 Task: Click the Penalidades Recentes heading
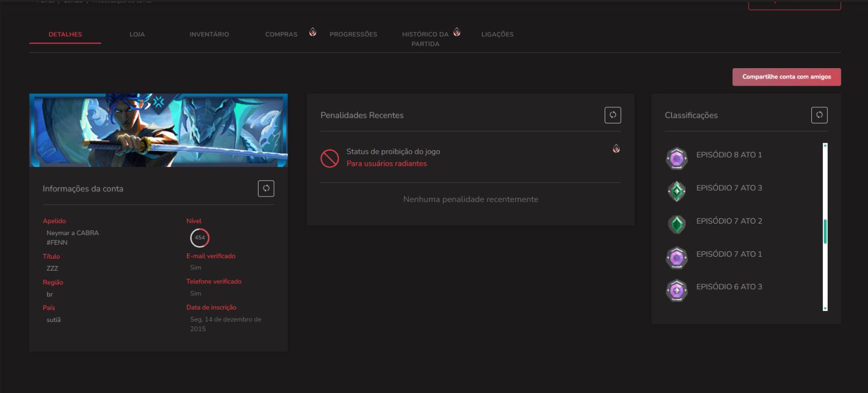[x=362, y=115]
